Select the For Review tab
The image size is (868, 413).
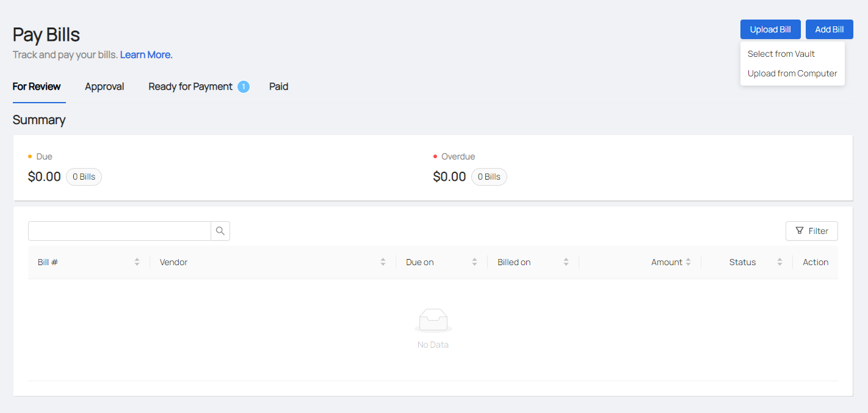37,87
